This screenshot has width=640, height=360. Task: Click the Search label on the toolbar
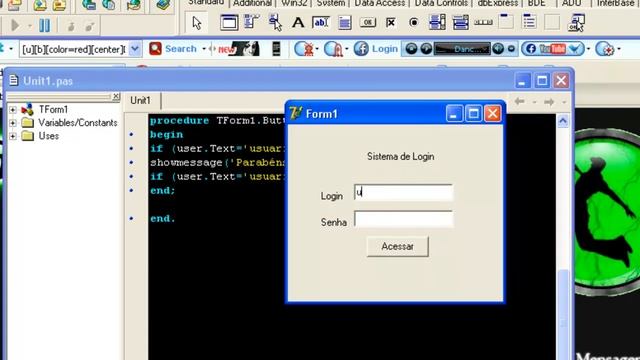181,49
